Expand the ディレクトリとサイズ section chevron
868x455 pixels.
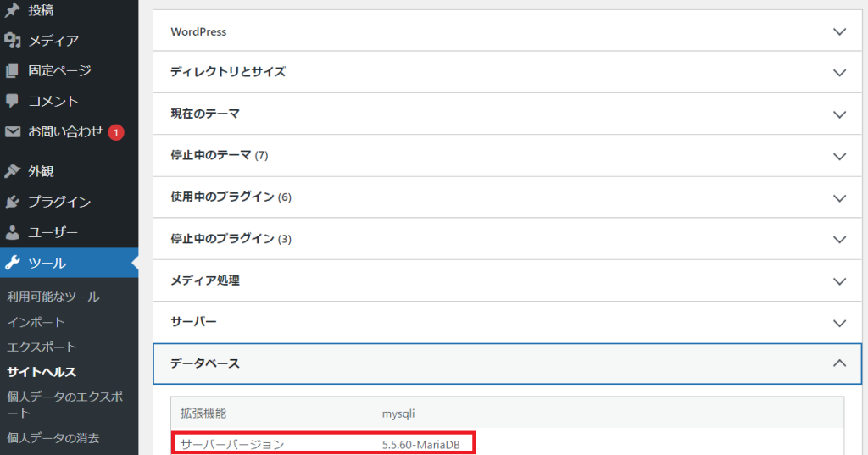click(x=840, y=73)
